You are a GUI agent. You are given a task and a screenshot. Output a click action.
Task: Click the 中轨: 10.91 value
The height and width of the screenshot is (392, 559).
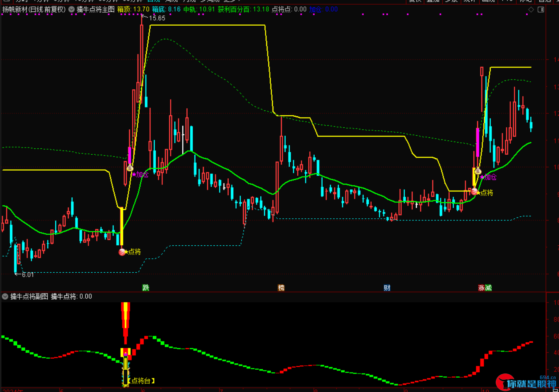199,9
